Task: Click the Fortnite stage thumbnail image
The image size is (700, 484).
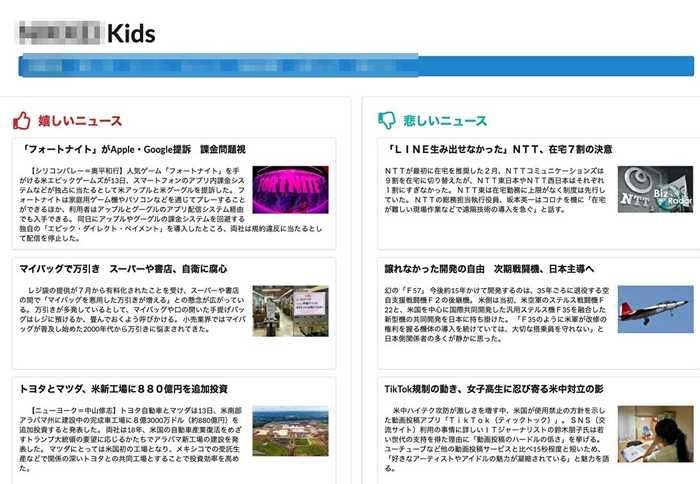Action: (x=290, y=190)
